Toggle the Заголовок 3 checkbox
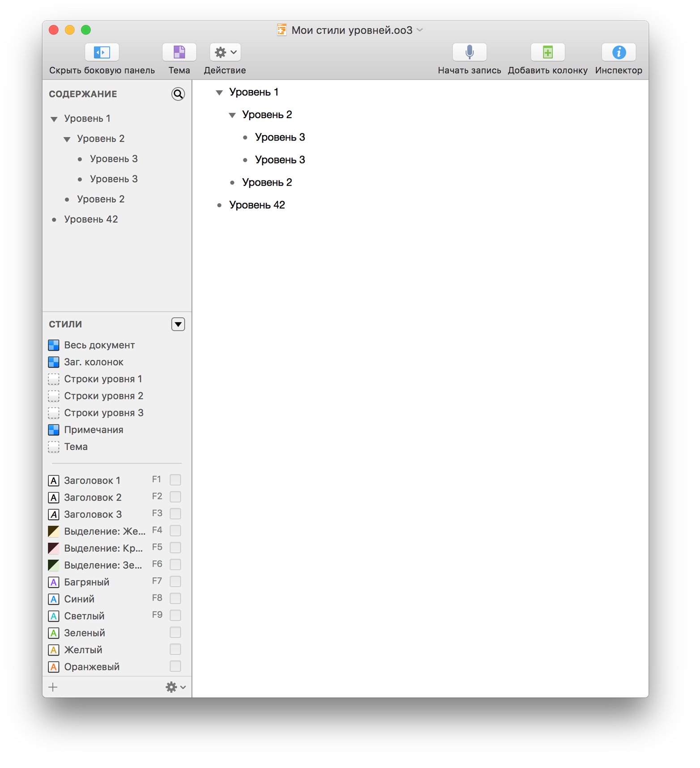This screenshot has height=768, width=700. click(x=175, y=514)
